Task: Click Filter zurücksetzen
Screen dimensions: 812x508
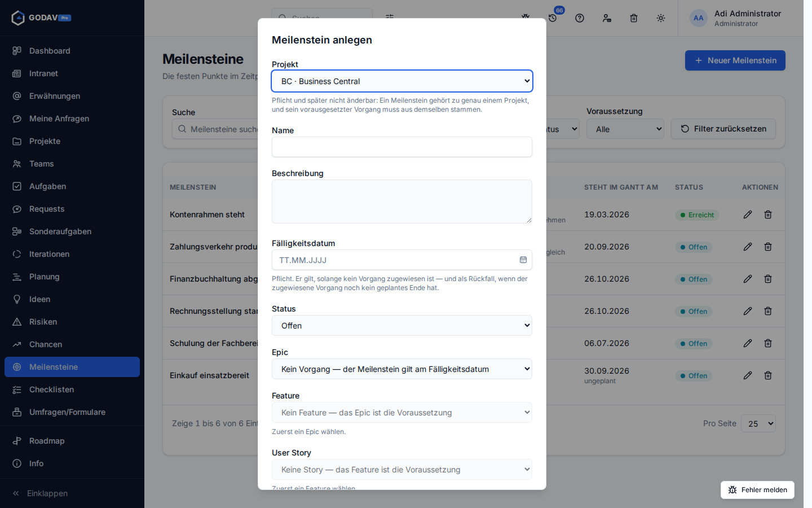Action: tap(723, 129)
